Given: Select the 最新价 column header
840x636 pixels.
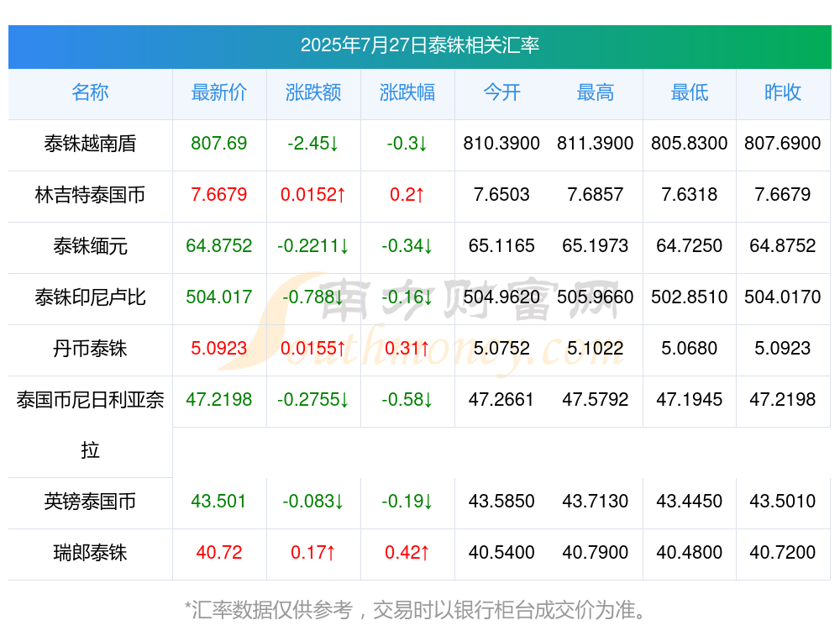Looking at the screenshot, I should coord(219,92).
